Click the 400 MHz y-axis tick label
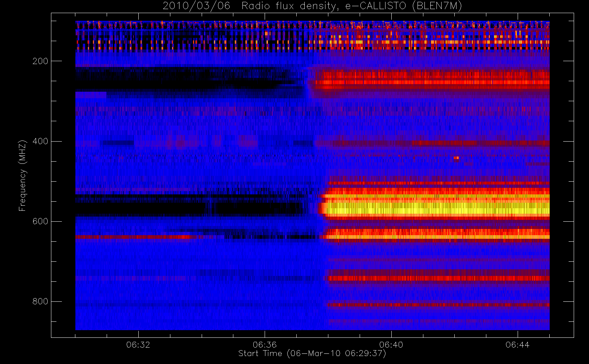Image resolution: width=589 pixels, height=364 pixels. click(40, 141)
